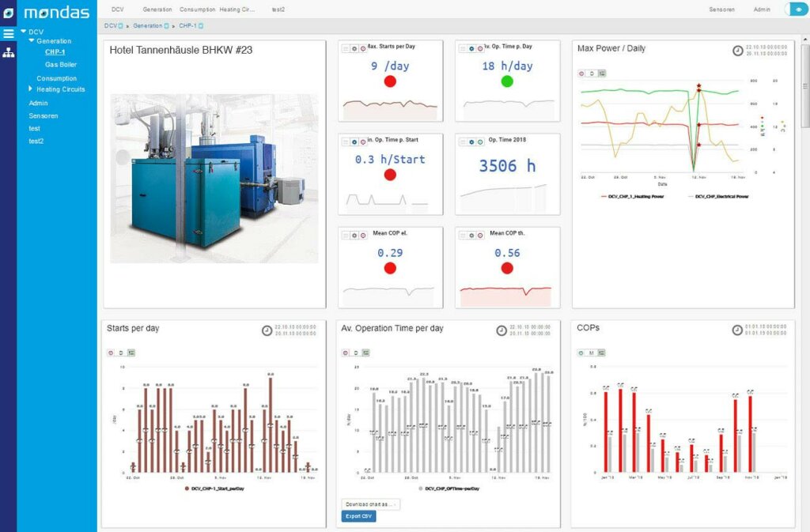The height and width of the screenshot is (532, 810).
Task: Open the test entry in the sidebar
Action: tap(34, 129)
